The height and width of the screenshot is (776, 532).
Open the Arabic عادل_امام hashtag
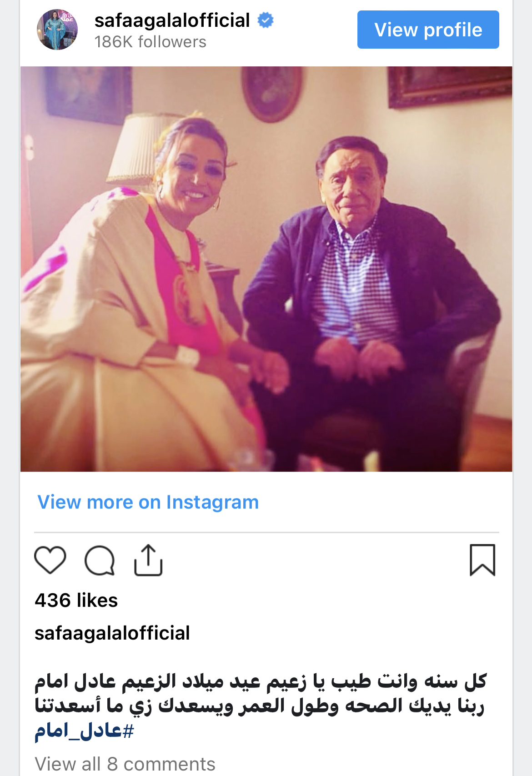(x=85, y=731)
